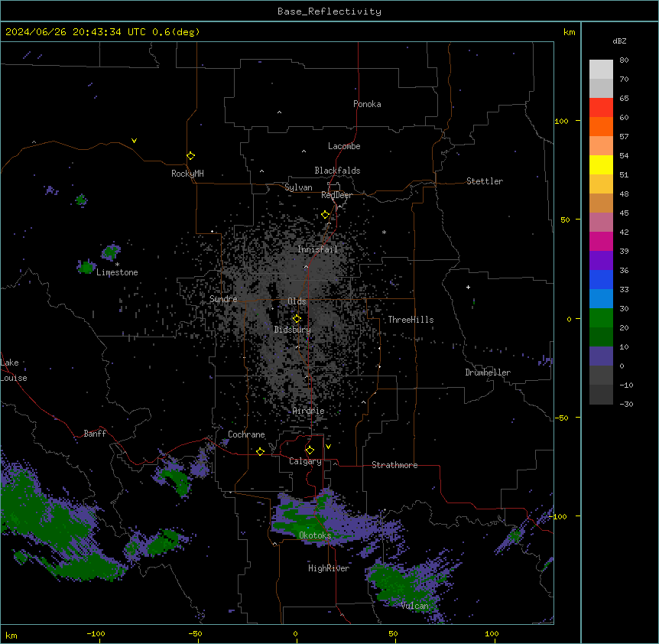Image resolution: width=659 pixels, height=644 pixels.
Task: Click the Lacombe city label
Action: tap(344, 146)
